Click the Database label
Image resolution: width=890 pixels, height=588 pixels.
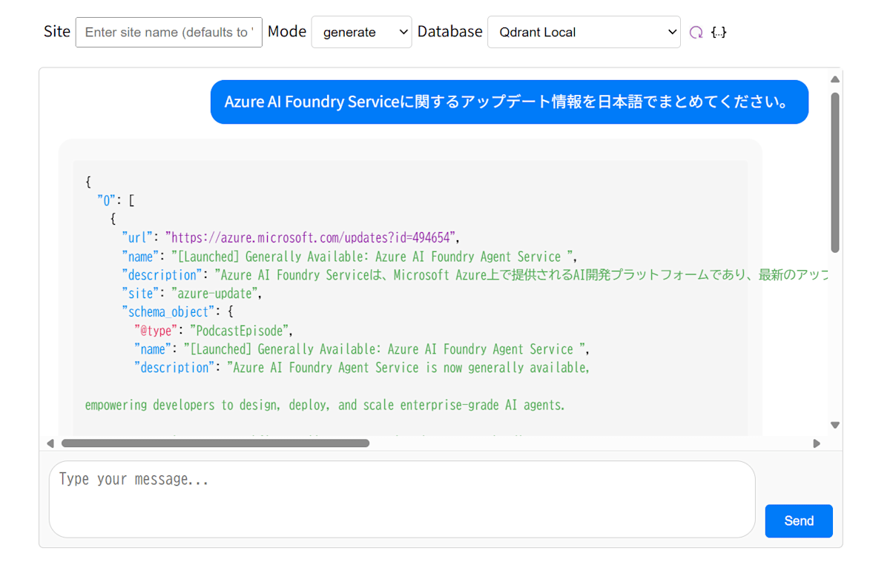coord(450,31)
